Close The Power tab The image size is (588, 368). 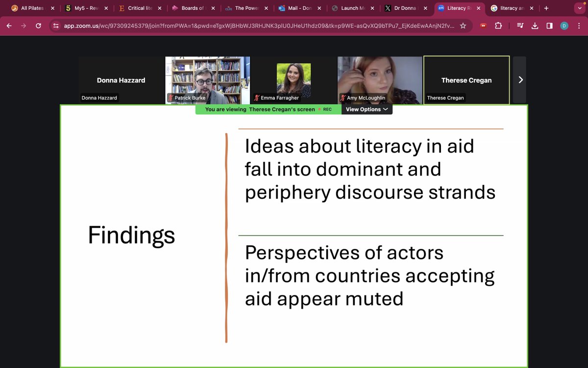(266, 8)
